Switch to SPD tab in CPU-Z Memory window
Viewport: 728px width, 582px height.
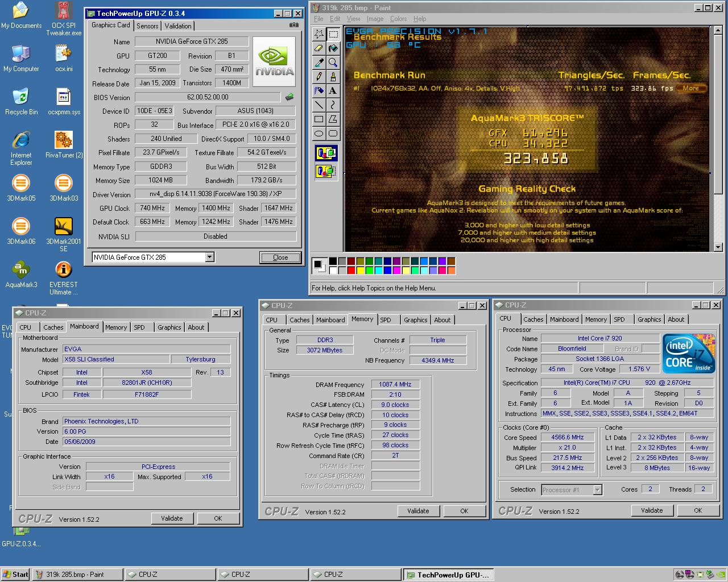(386, 320)
